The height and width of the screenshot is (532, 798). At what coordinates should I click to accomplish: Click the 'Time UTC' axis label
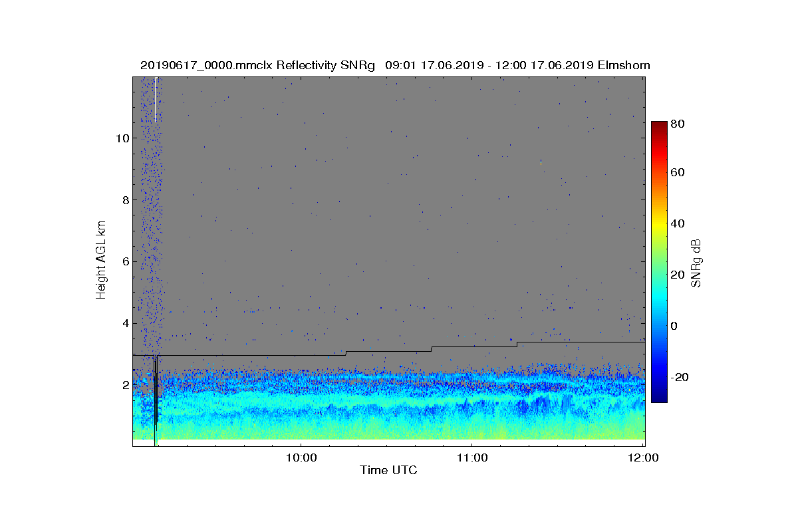pyautogui.click(x=389, y=470)
